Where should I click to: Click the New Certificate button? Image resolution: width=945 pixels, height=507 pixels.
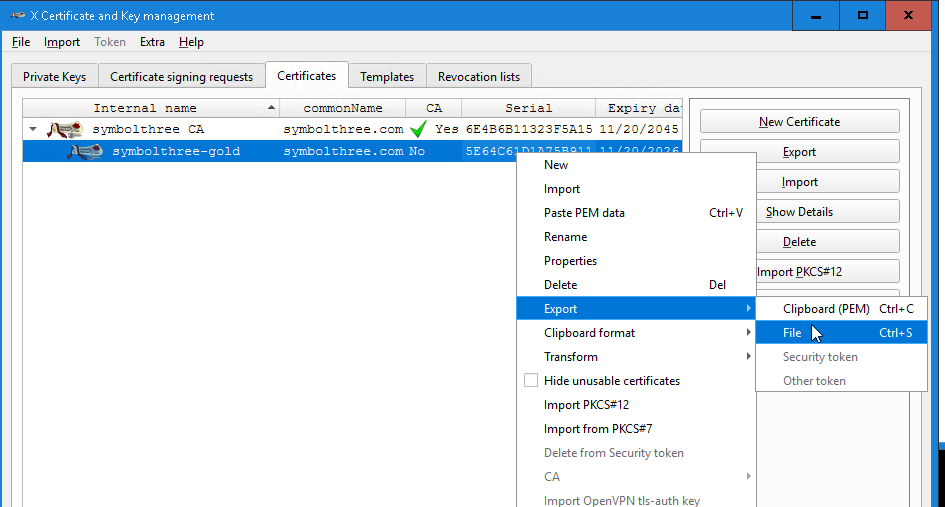click(x=799, y=122)
